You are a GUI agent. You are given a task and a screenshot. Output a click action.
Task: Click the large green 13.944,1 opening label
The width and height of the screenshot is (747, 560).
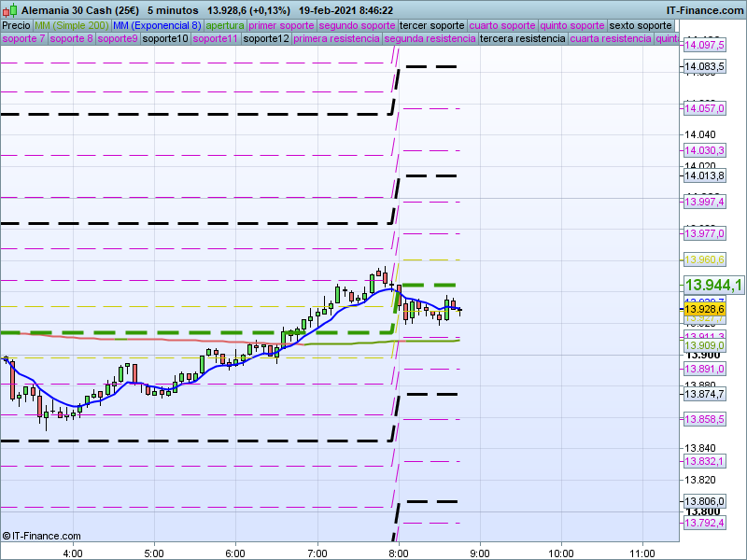point(713,286)
